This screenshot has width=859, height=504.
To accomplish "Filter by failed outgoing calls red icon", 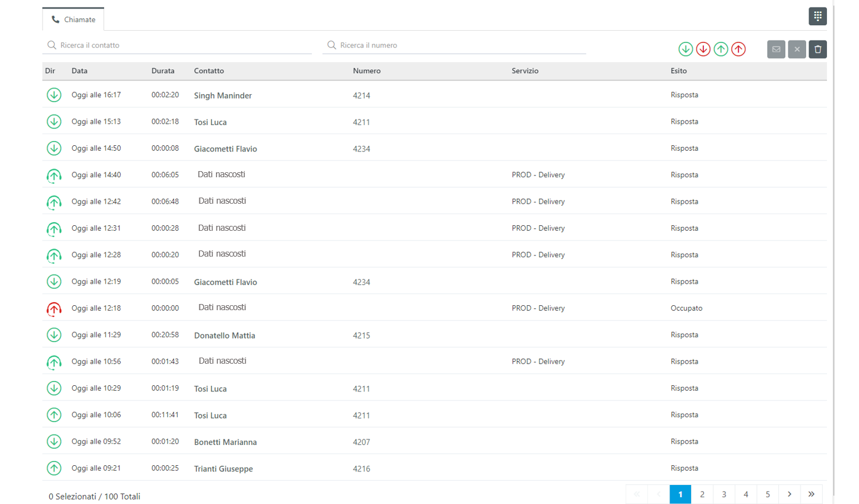I will click(x=738, y=49).
